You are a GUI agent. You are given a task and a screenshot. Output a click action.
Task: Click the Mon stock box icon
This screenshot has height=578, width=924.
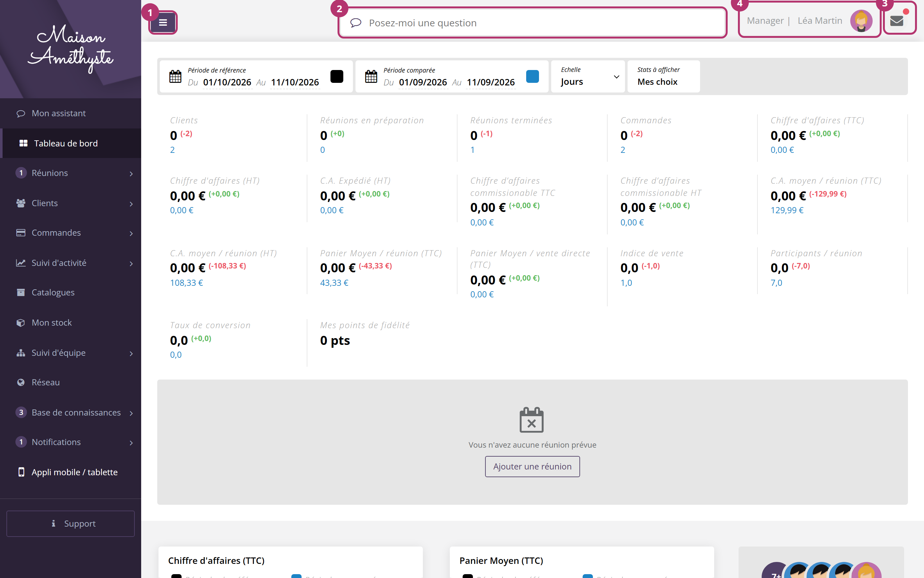pos(21,323)
